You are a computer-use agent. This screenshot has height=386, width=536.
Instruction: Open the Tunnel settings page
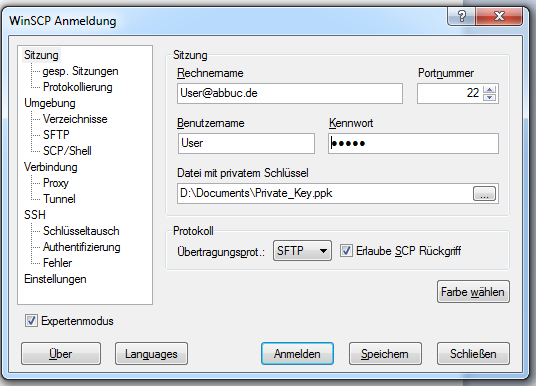coord(59,199)
